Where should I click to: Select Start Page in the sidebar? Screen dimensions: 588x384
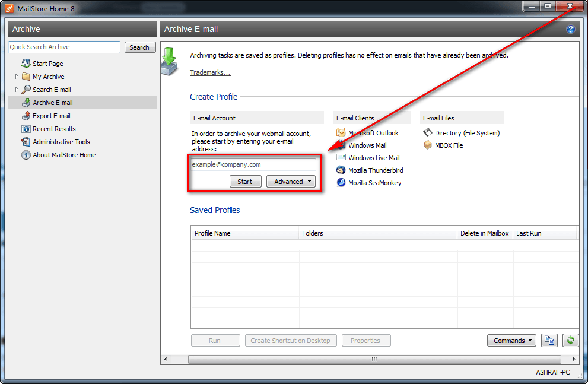click(47, 64)
